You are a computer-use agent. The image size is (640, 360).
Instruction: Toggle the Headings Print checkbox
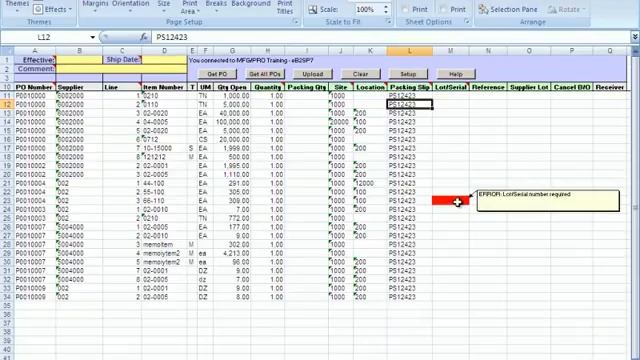tap(443, 9)
